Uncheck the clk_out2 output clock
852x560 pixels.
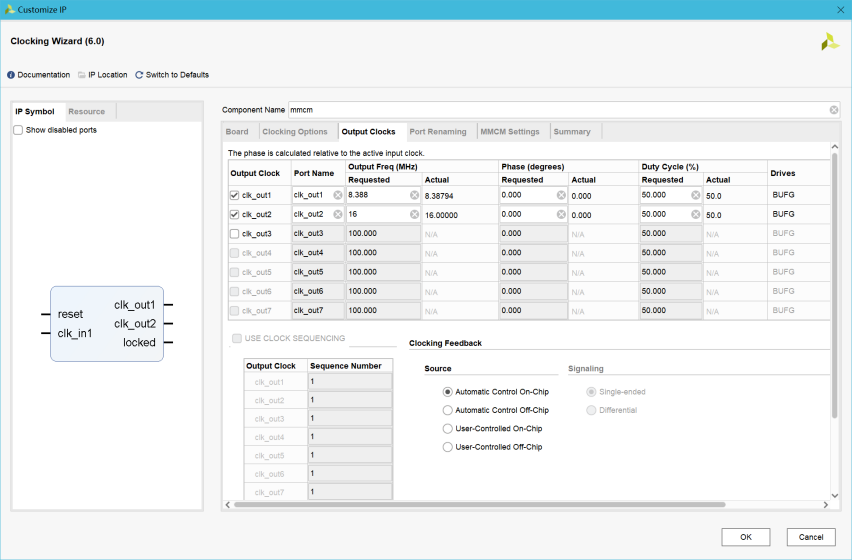(x=234, y=215)
